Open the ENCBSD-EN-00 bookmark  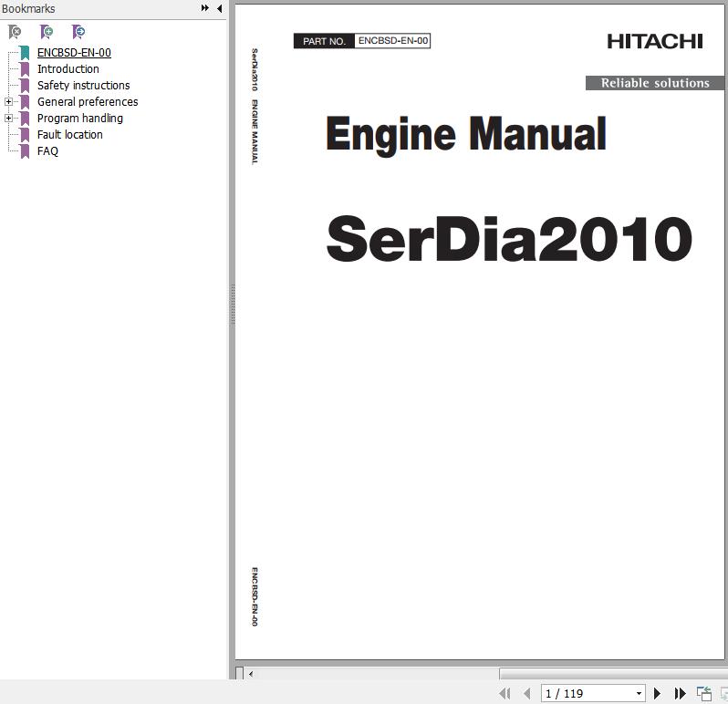click(74, 53)
